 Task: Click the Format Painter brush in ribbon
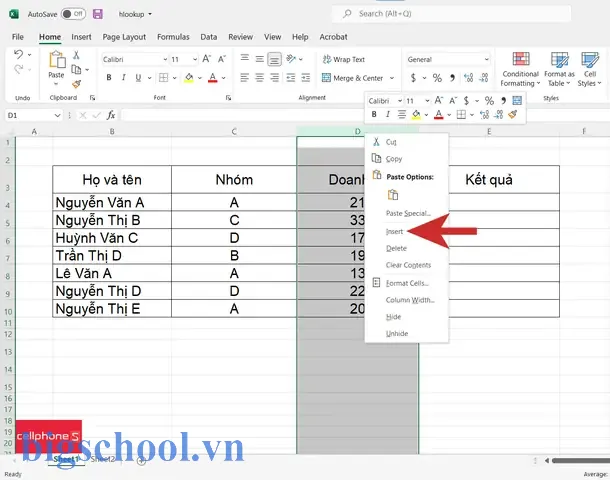[x=76, y=84]
